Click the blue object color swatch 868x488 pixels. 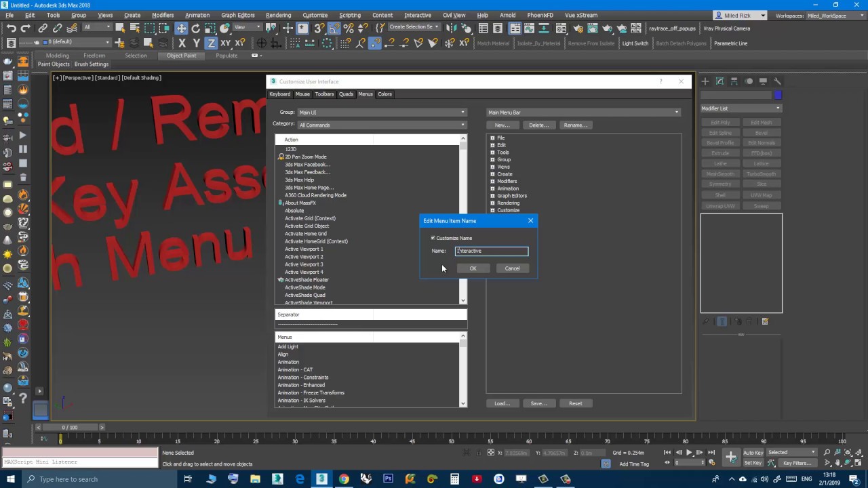point(778,95)
